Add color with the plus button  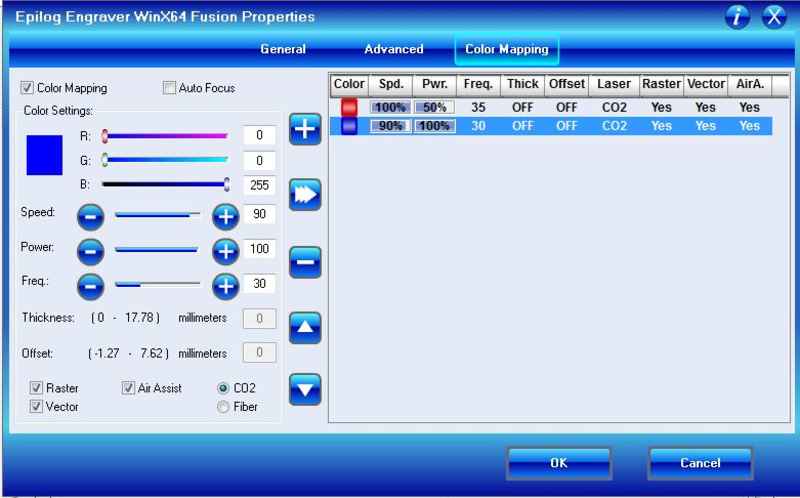tap(305, 129)
